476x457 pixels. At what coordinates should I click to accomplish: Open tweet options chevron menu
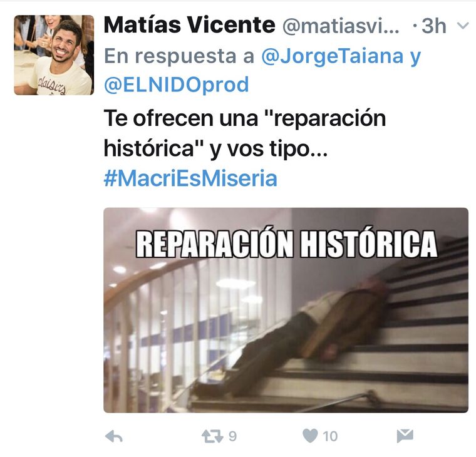click(x=463, y=26)
